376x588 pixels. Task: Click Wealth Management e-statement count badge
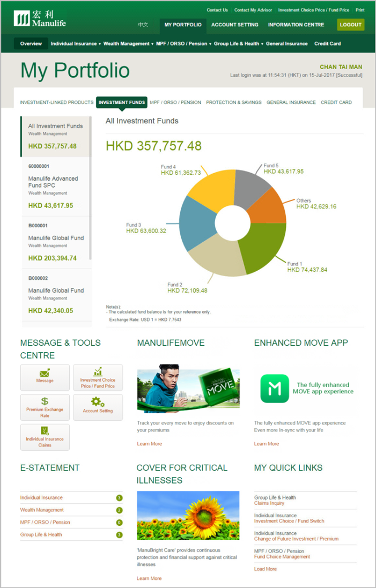(119, 510)
